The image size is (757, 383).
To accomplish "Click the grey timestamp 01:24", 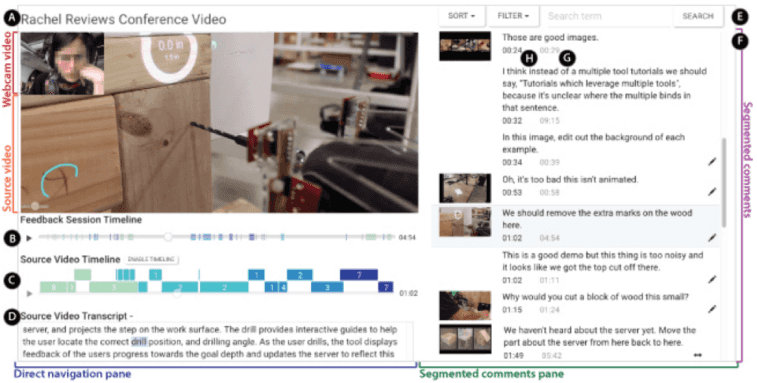I will coord(549,310).
